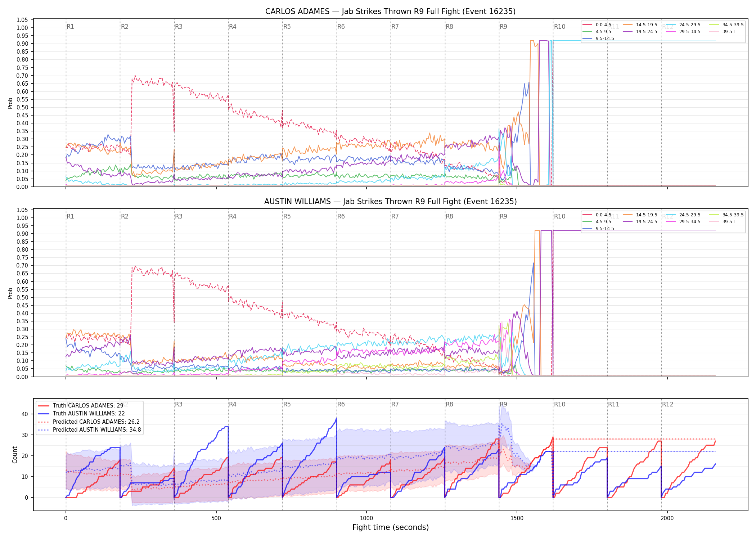Click the 40 tick label on Count axis
Image resolution: width=756 pixels, height=540 pixels.
click(x=25, y=414)
